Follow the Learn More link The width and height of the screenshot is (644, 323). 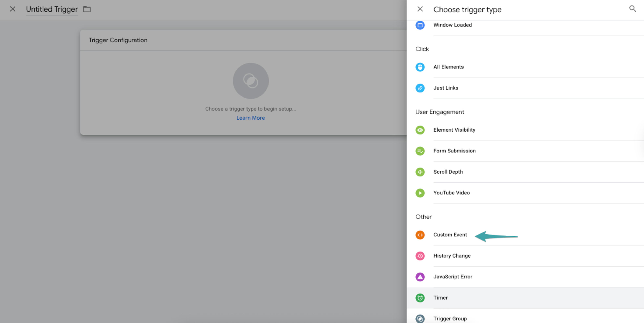click(251, 118)
